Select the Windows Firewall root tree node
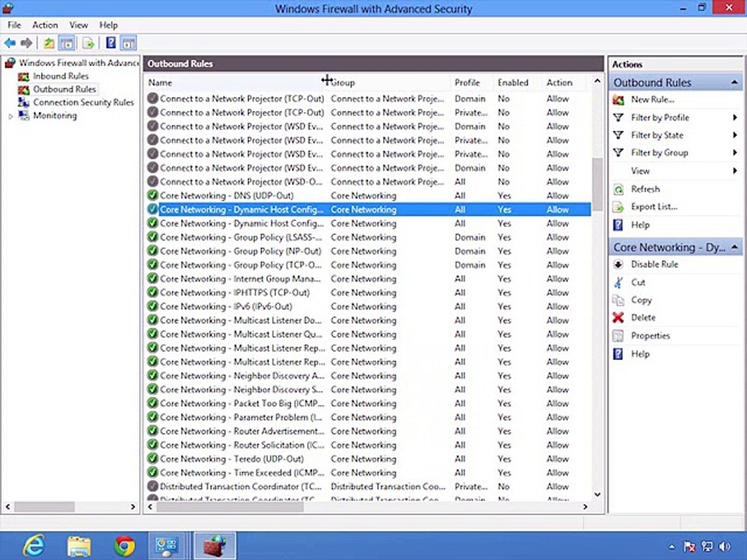This screenshot has width=747, height=560. pyautogui.click(x=78, y=63)
